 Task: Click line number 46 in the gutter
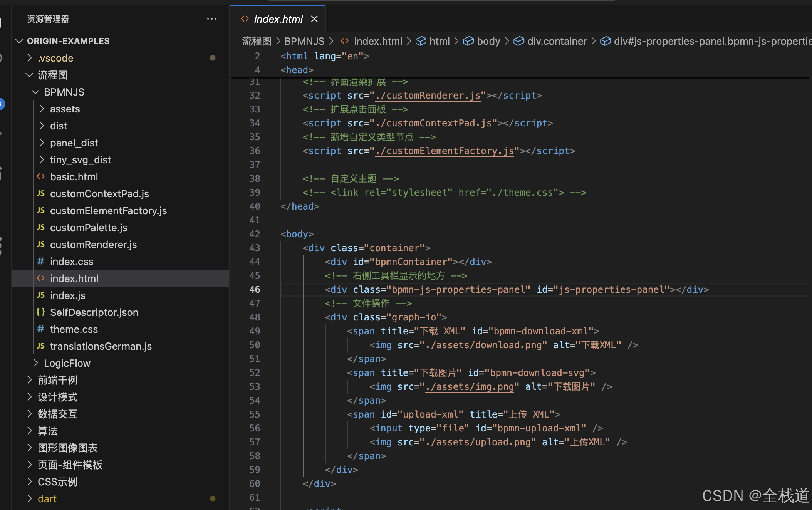[255, 289]
